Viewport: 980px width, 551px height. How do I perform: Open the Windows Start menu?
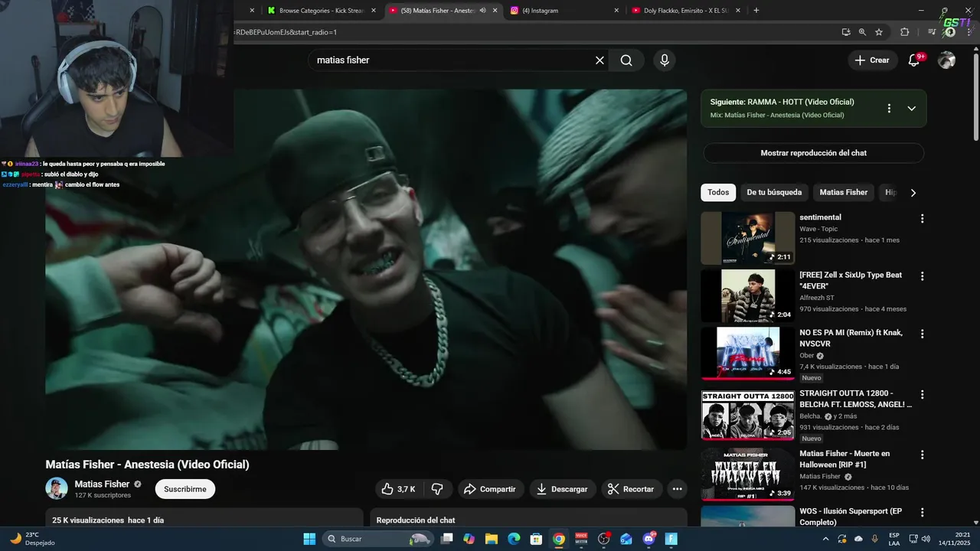tap(309, 539)
